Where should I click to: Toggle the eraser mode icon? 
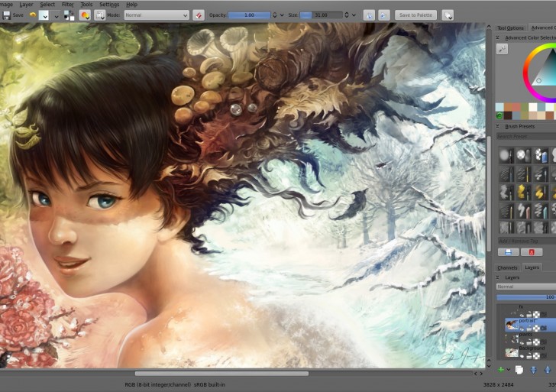tap(199, 15)
